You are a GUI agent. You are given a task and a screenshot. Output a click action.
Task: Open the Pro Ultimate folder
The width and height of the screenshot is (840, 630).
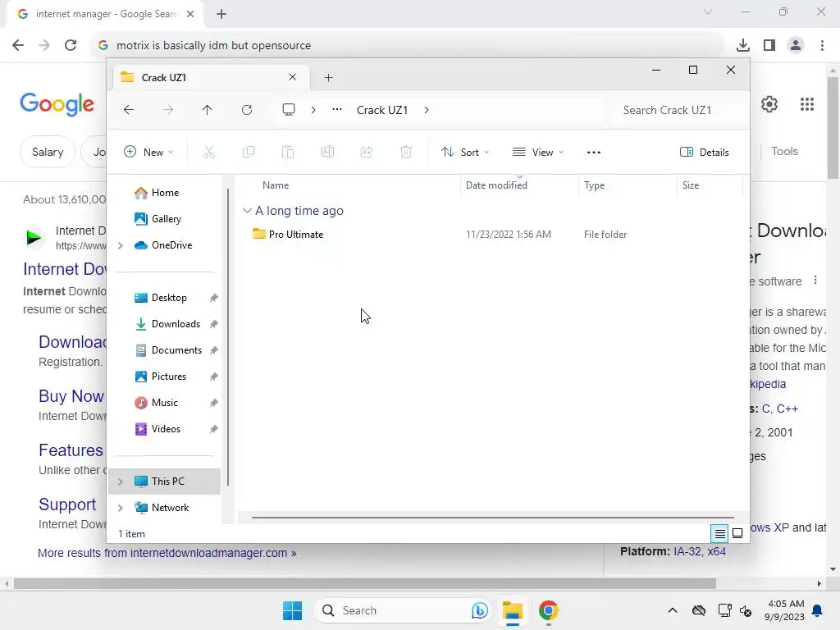click(x=295, y=234)
